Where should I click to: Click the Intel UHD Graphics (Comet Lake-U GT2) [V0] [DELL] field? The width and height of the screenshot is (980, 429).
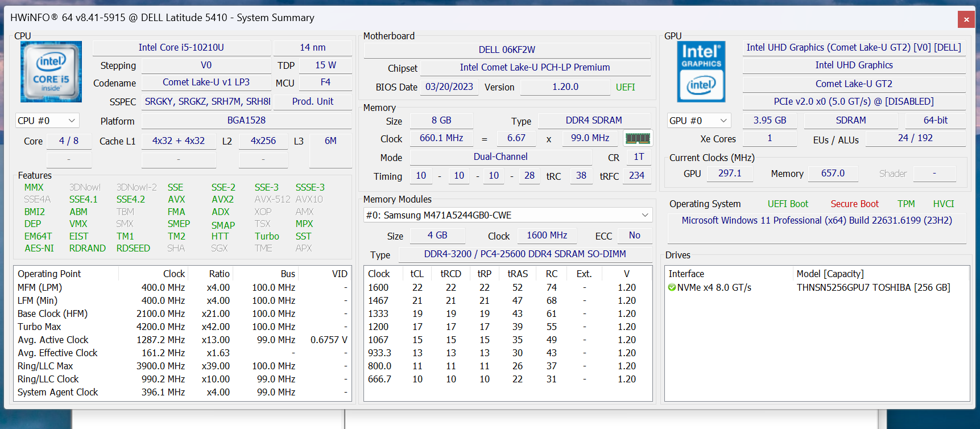coord(854,48)
